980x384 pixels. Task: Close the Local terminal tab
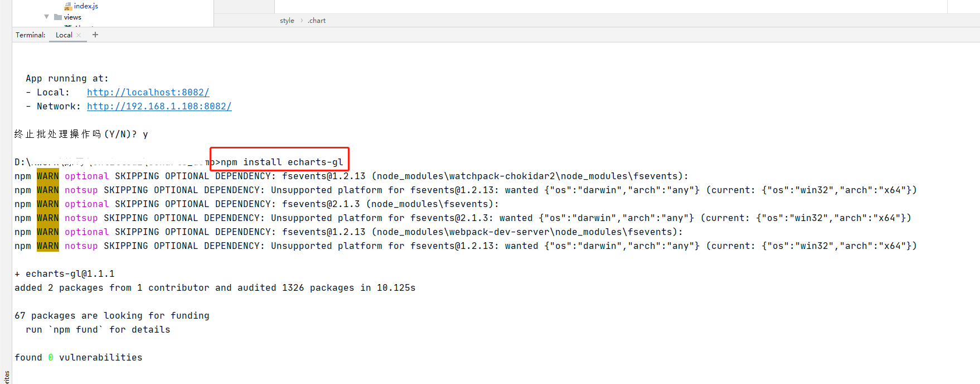[79, 35]
